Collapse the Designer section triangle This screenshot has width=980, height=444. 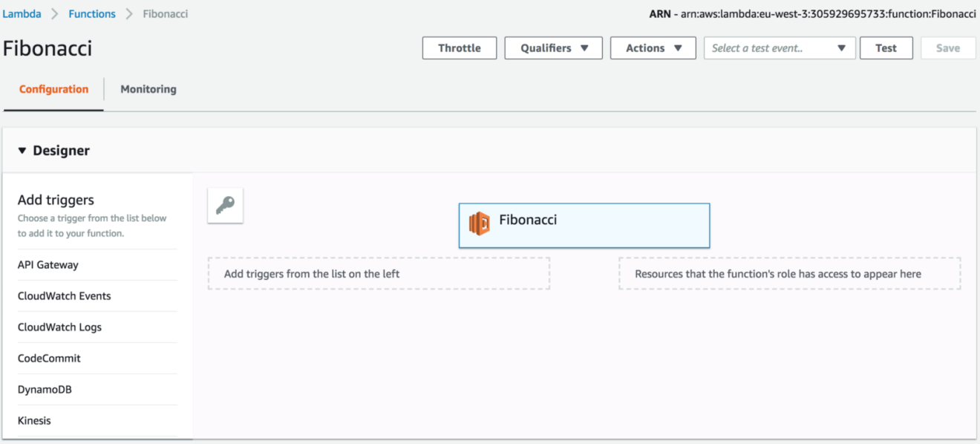[22, 151]
